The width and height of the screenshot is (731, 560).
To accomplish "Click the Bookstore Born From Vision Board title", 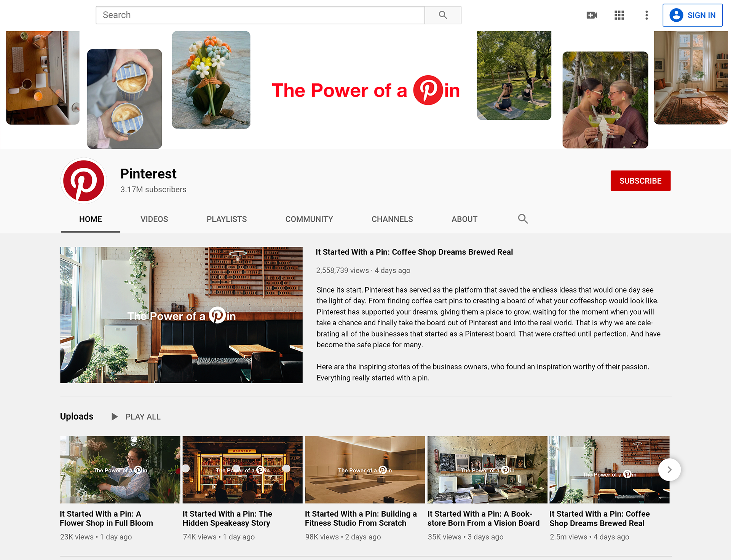I will click(483, 518).
